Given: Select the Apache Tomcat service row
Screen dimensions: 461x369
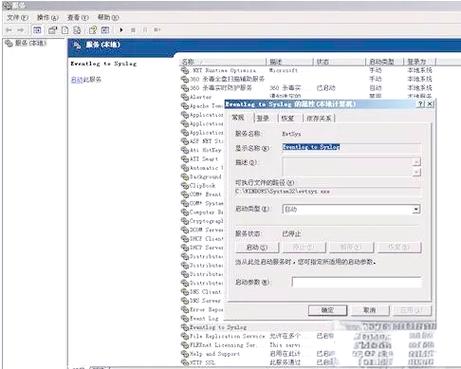Looking at the screenshot, I should tap(202, 106).
